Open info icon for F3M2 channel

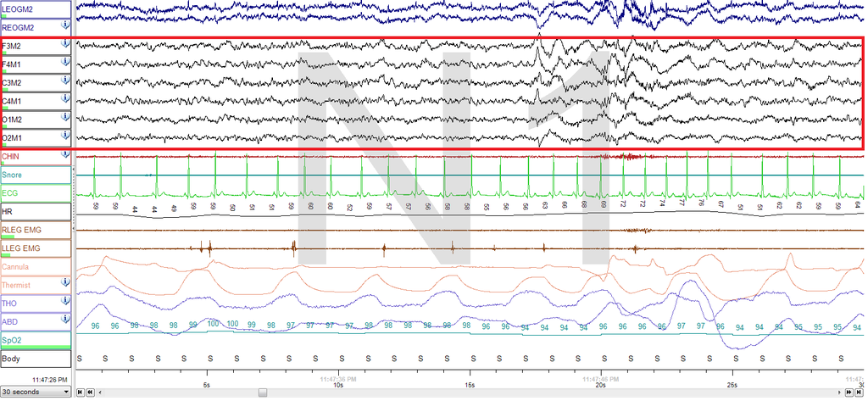coord(65,42)
